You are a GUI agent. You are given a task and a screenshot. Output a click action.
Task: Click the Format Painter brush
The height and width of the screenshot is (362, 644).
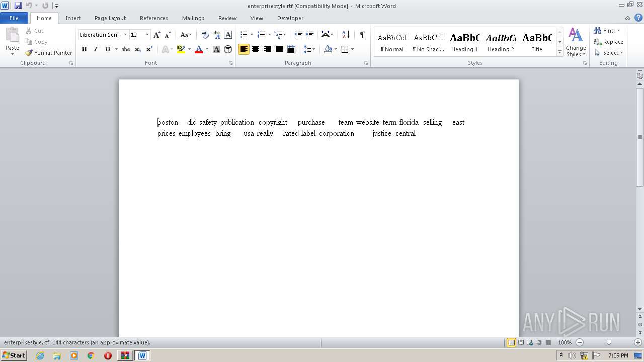[x=29, y=53]
